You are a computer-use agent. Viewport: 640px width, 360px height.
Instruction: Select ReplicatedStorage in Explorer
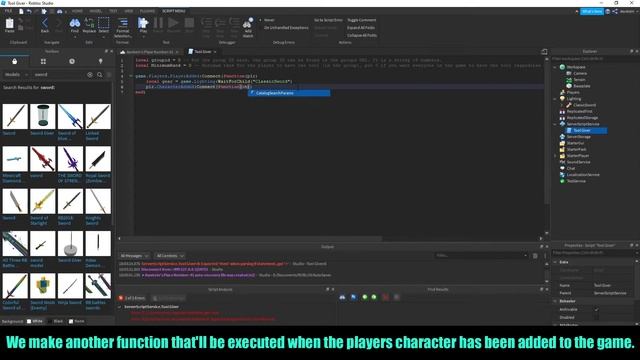(582, 118)
